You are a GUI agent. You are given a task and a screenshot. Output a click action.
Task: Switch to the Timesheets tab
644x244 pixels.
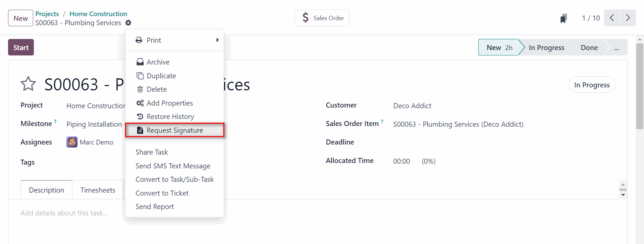pyautogui.click(x=98, y=190)
